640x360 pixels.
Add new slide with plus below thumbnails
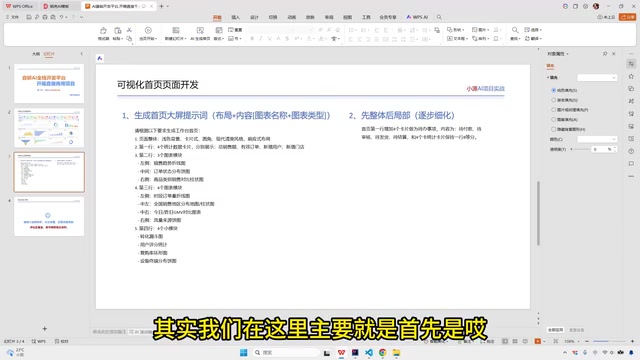click(44, 328)
